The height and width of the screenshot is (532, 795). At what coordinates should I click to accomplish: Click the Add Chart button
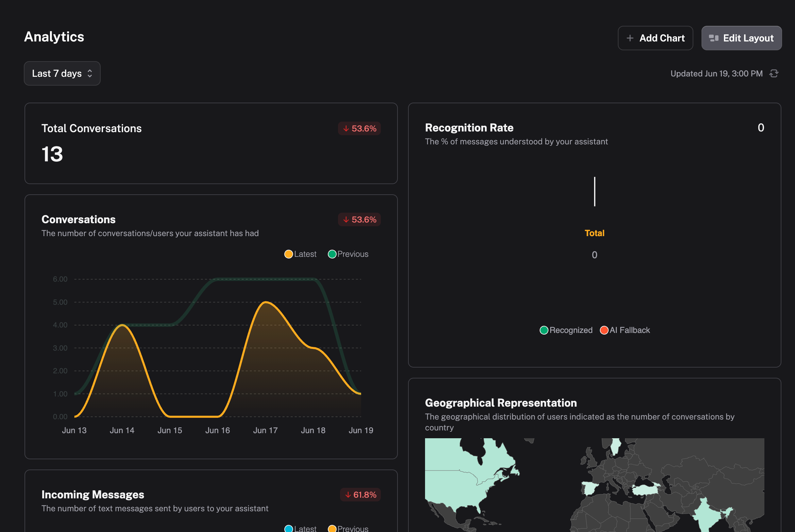[x=655, y=38]
